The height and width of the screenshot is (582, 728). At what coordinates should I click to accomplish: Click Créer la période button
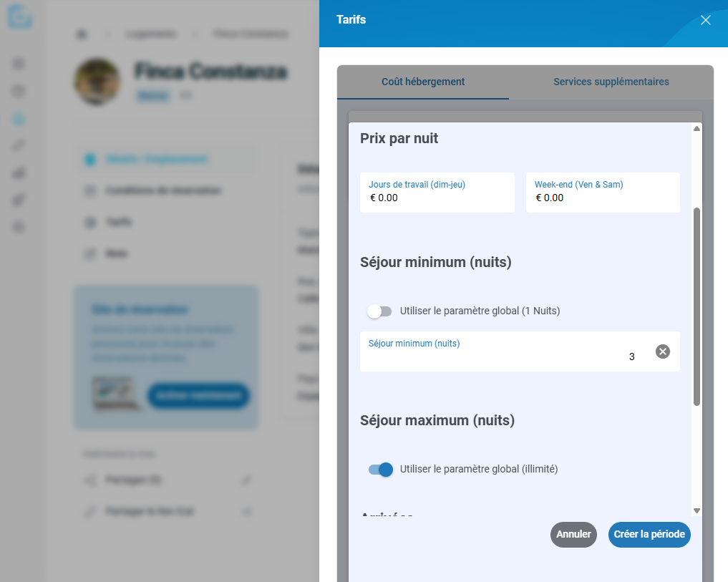click(x=649, y=535)
